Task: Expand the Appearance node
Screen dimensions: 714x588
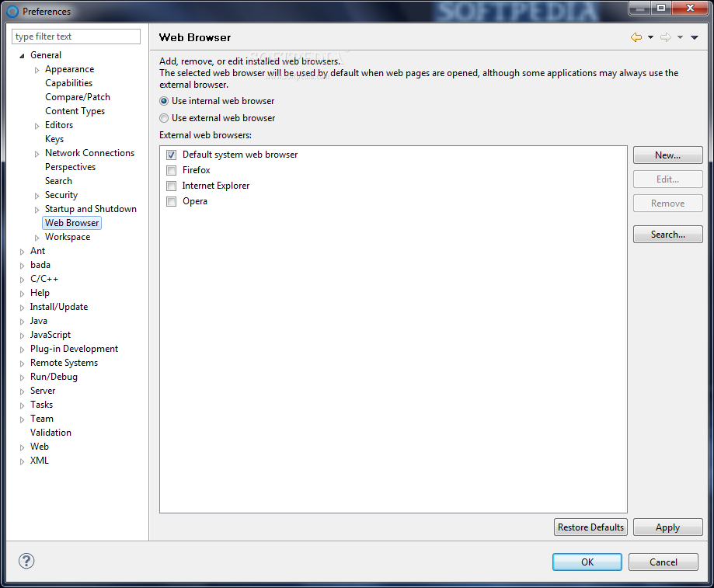Action: click(x=37, y=70)
